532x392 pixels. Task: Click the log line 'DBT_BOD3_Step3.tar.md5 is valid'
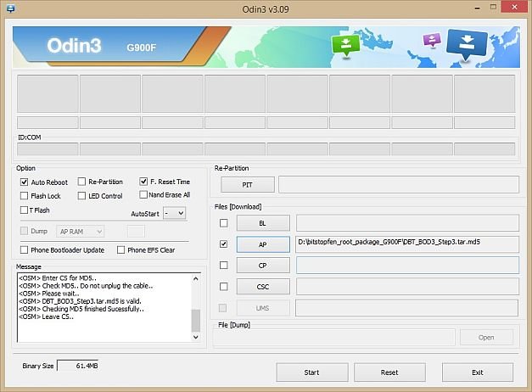click(x=80, y=301)
